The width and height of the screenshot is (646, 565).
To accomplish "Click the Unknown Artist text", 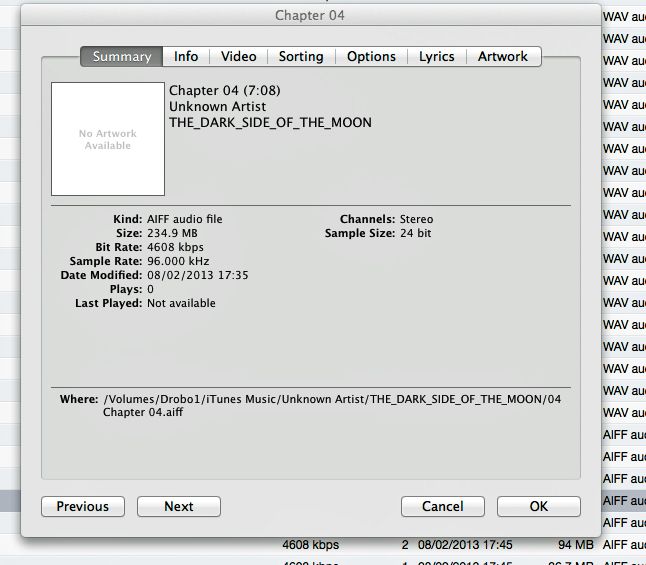I will coord(218,106).
